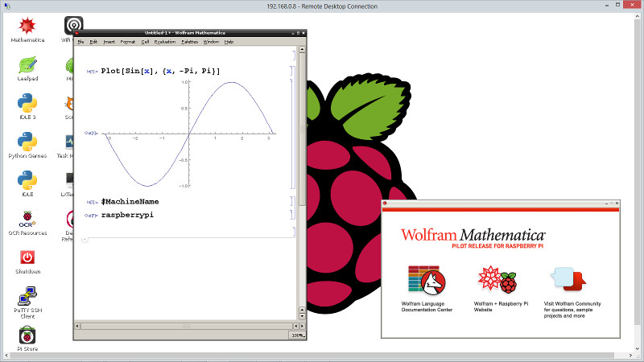The width and height of the screenshot is (644, 362).
Task: Select the Plot output cell bracket
Action: [291, 134]
